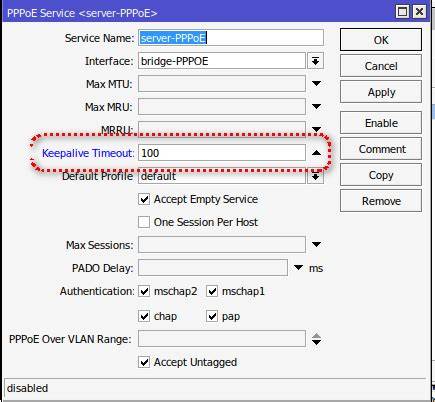Click the Remove button
This screenshot has height=402, width=435.
(381, 201)
